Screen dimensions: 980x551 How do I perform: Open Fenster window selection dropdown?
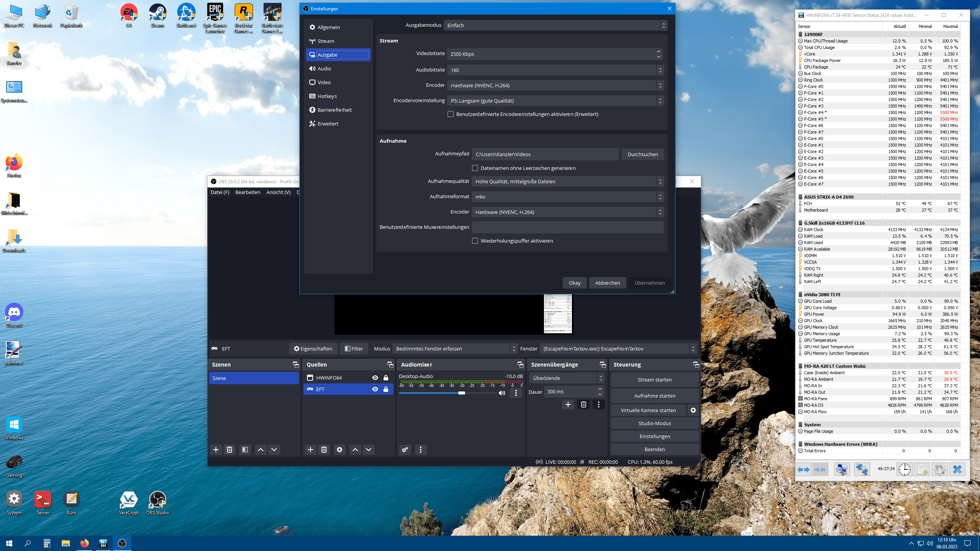[x=618, y=349]
